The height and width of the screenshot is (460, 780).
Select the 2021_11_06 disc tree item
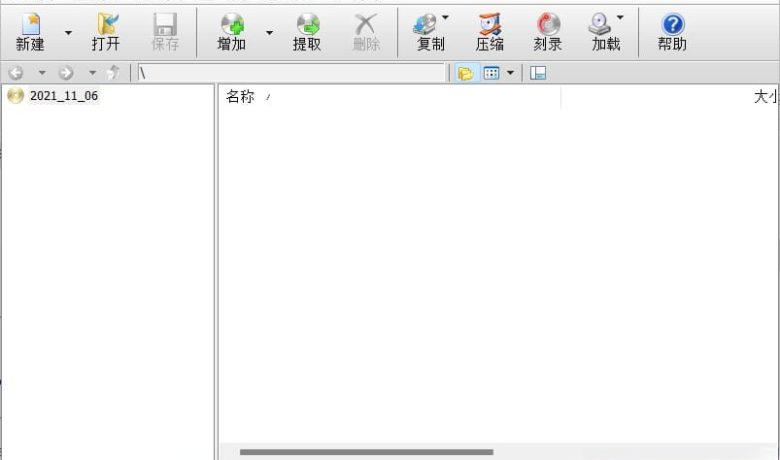53,95
